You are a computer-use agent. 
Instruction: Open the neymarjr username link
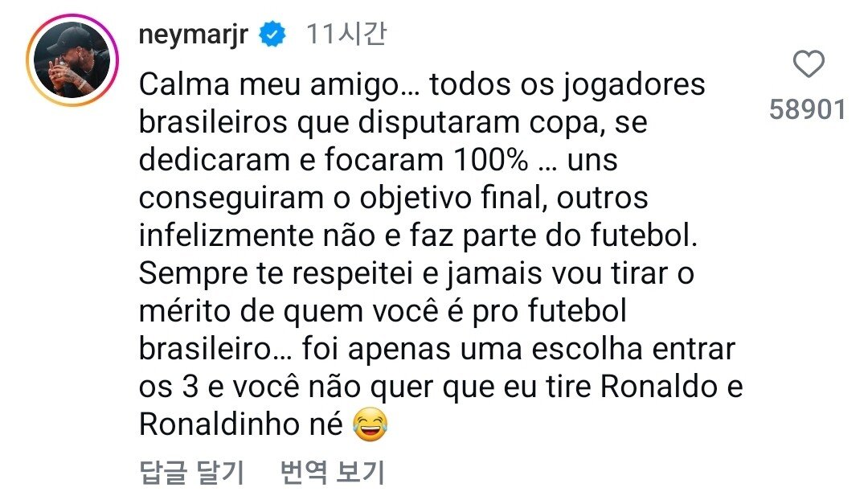[195, 36]
